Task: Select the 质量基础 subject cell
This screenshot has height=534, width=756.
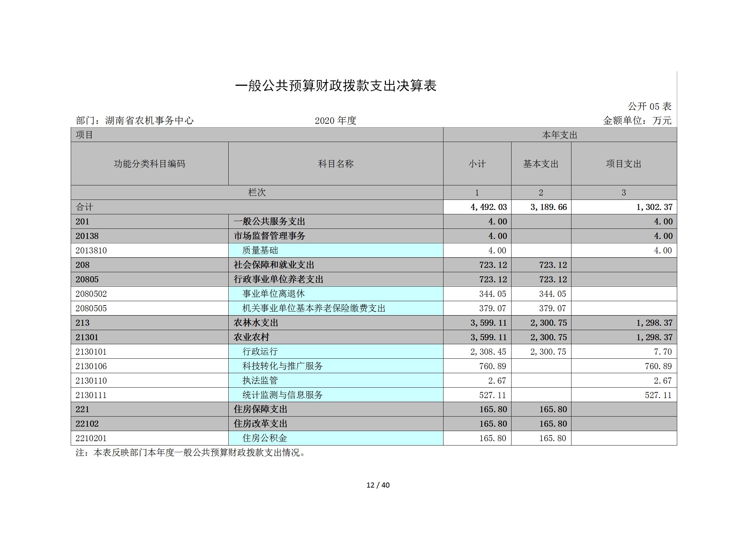Action: point(260,250)
